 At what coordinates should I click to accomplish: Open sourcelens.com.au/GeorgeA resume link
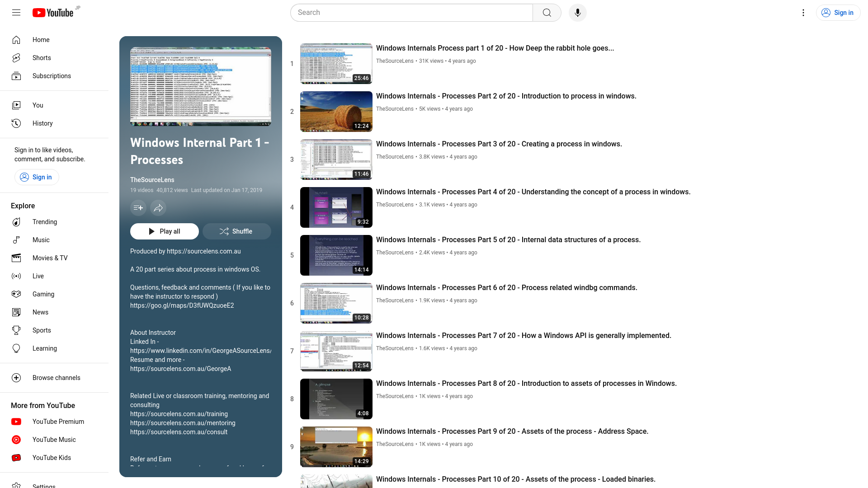(x=181, y=369)
